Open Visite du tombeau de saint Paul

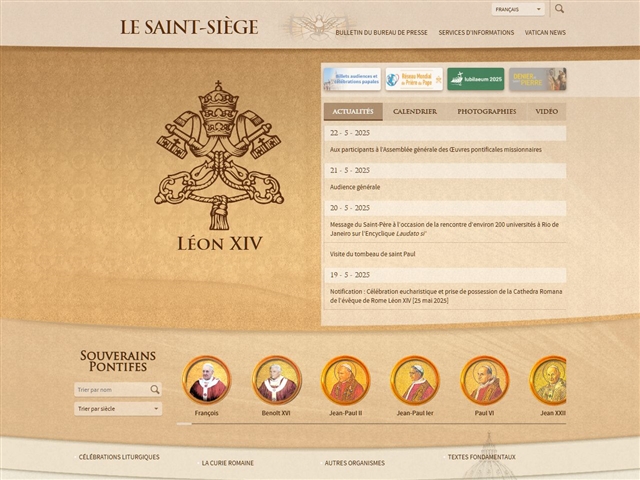coord(372,254)
